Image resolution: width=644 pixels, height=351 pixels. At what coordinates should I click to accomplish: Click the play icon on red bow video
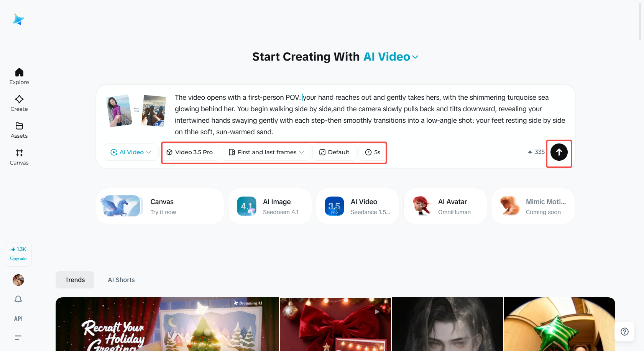tap(377, 312)
